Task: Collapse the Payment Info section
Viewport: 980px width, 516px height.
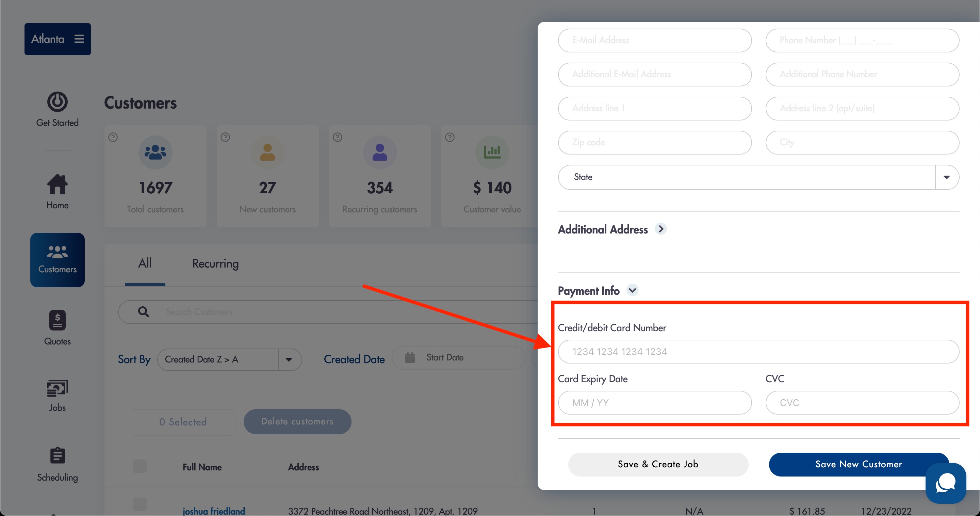Action: pos(632,290)
